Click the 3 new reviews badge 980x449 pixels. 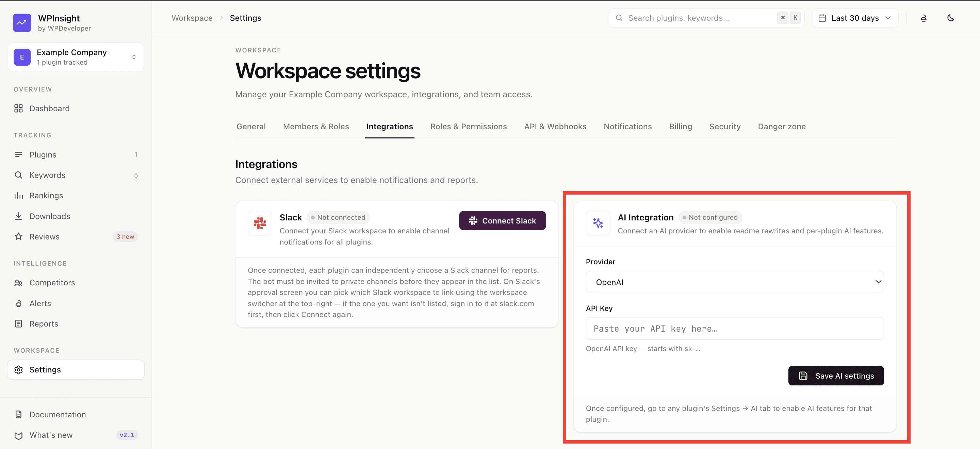click(x=125, y=236)
